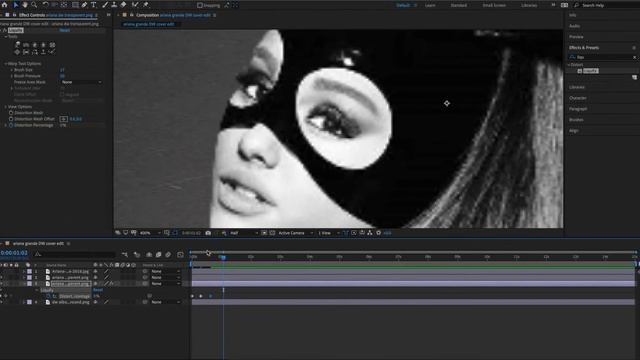Click the hide shy layers icon in timeline
640x360 pixels.
[x=149, y=255]
